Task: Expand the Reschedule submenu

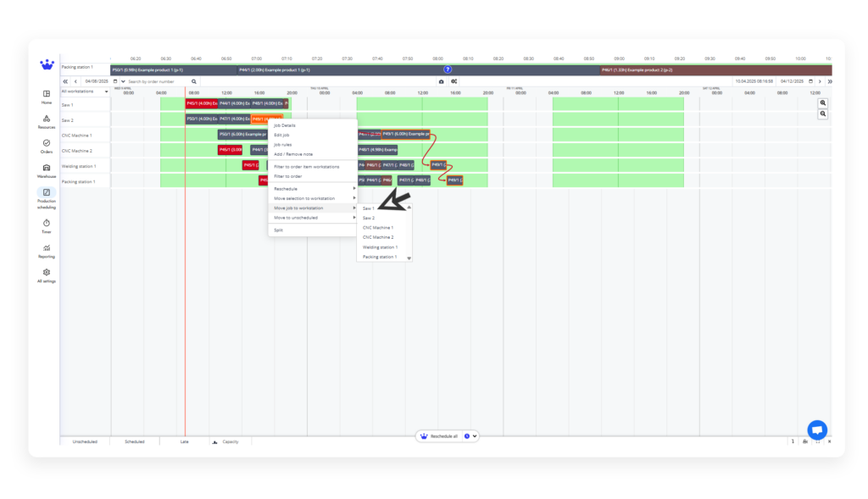Action: (314, 188)
